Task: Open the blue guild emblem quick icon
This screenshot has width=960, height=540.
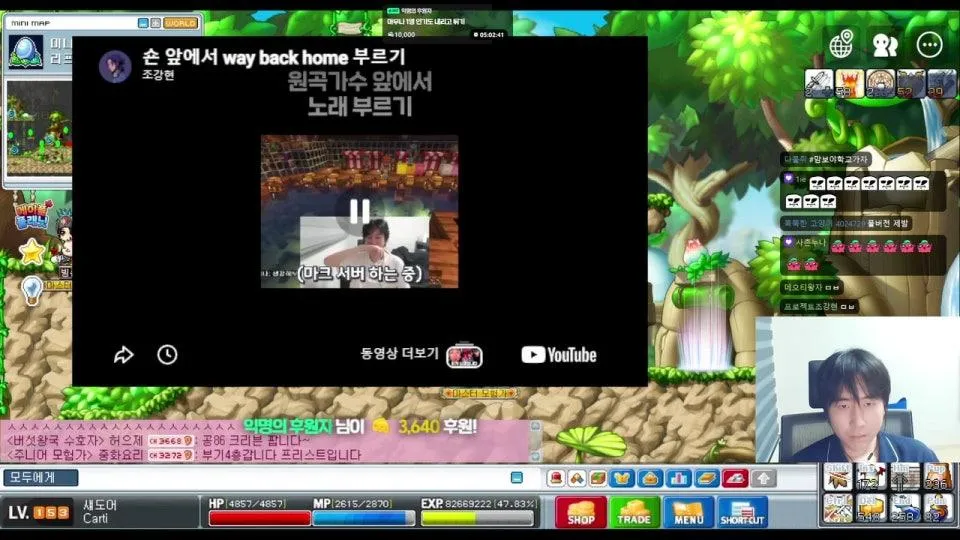Action: [x=621, y=478]
